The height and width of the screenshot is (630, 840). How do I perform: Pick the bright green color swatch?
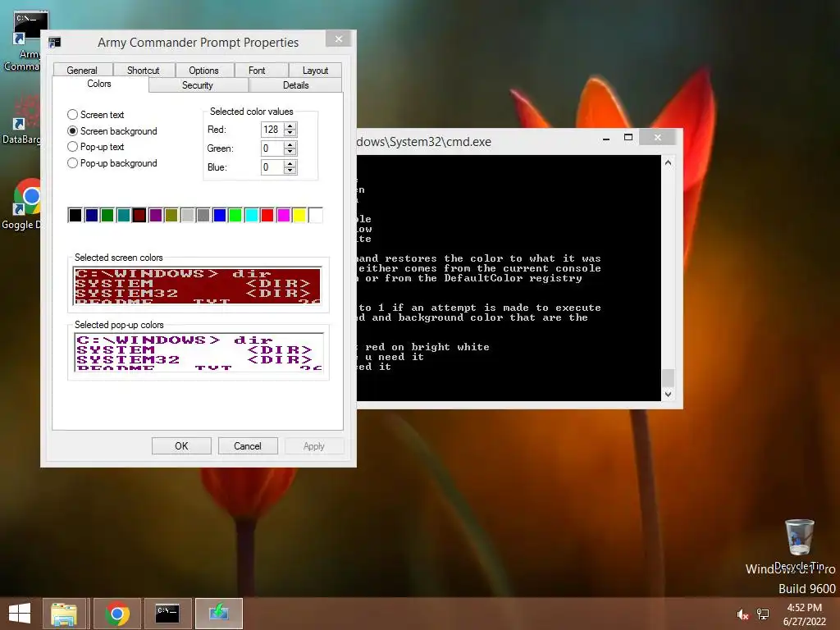(235, 216)
